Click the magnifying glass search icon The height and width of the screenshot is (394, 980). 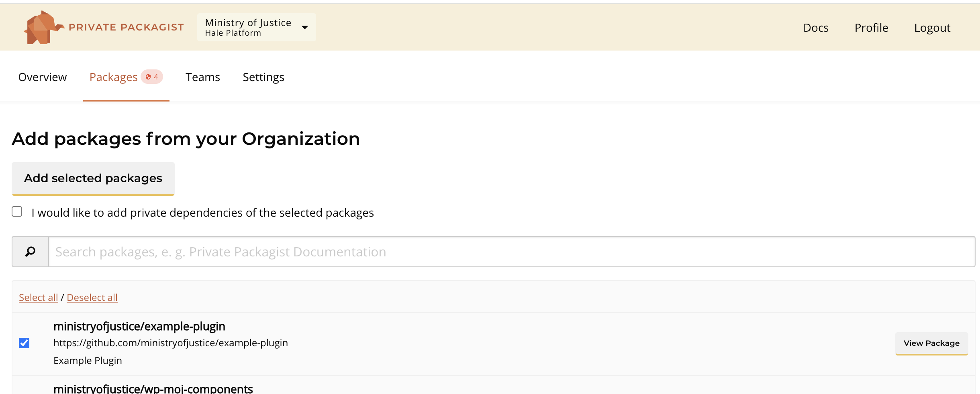click(31, 252)
